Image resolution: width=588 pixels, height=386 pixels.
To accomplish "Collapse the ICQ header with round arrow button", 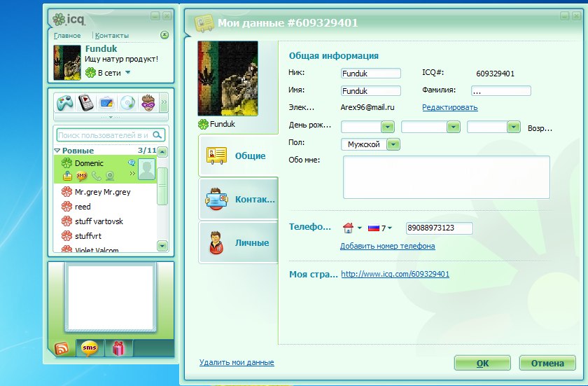I will tap(164, 35).
